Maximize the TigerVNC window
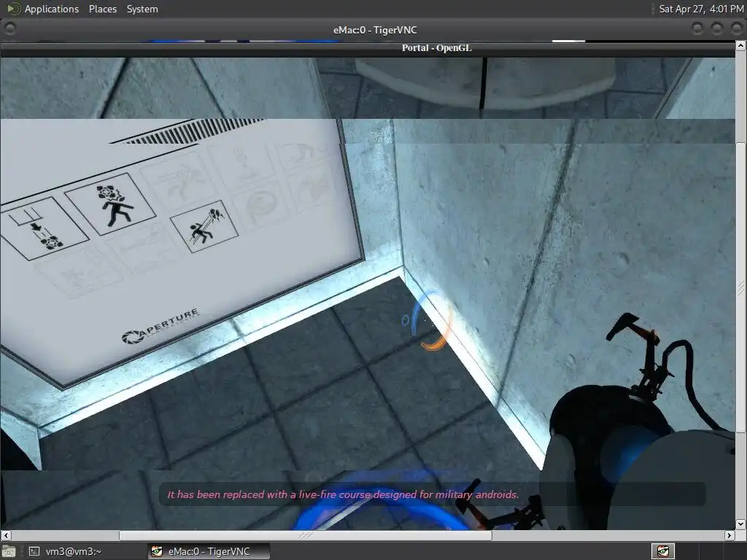Image resolution: width=747 pixels, height=560 pixels. point(717,28)
